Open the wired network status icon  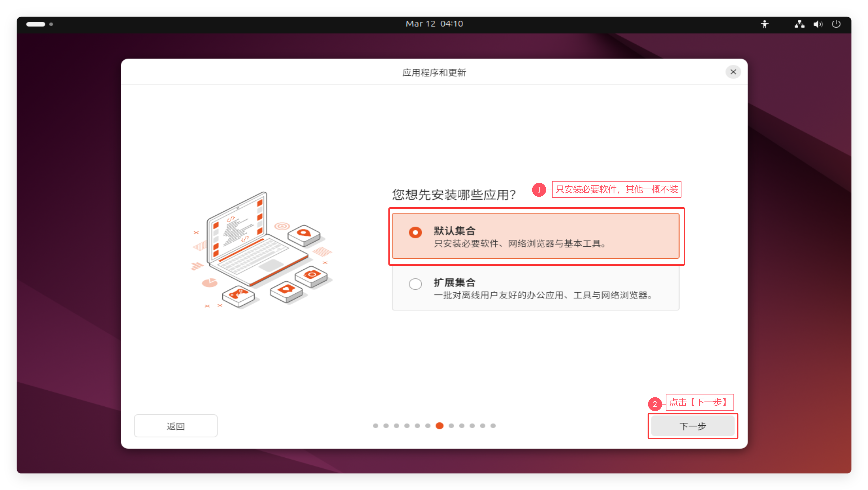799,24
